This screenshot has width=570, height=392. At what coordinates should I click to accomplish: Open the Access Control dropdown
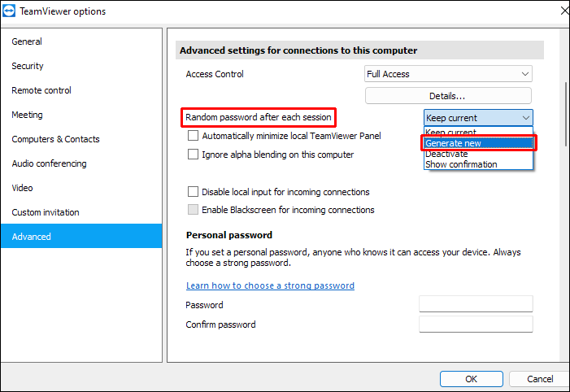point(448,74)
